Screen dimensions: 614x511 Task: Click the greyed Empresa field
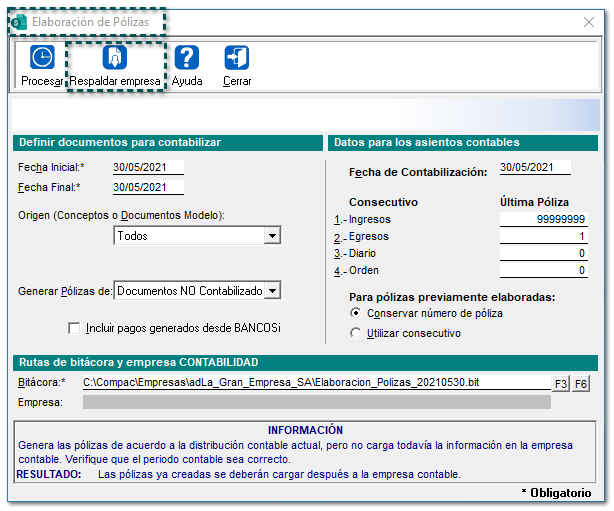(x=316, y=402)
